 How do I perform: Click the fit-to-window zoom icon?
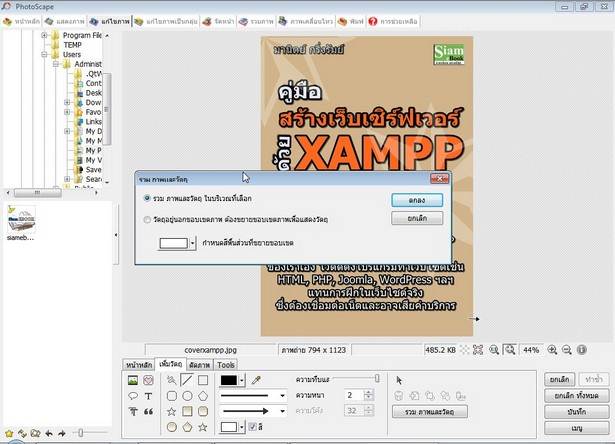click(x=510, y=349)
